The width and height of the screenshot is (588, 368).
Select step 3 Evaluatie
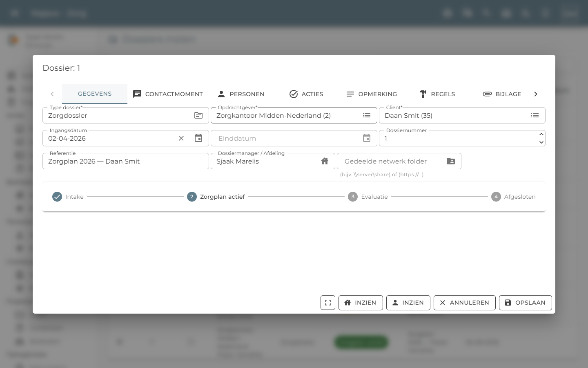(x=368, y=197)
